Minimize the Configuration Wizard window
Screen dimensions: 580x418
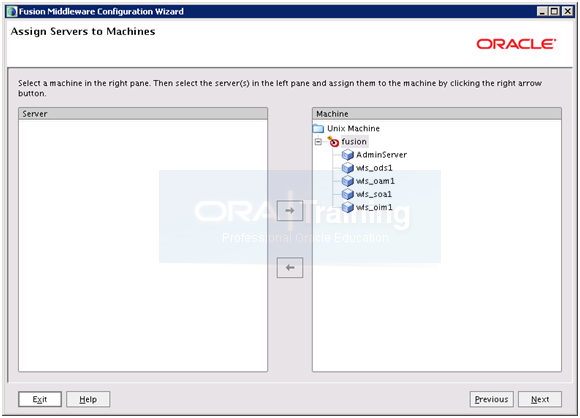(542, 11)
